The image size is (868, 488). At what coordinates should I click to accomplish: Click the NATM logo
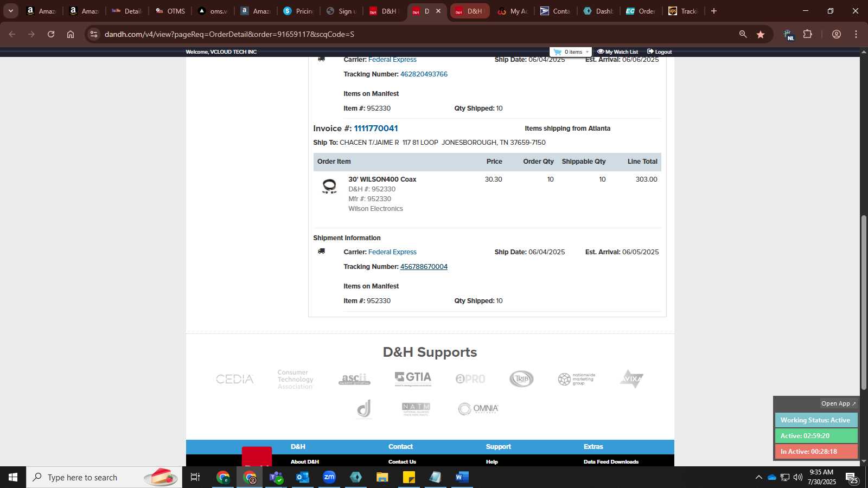pos(416,409)
